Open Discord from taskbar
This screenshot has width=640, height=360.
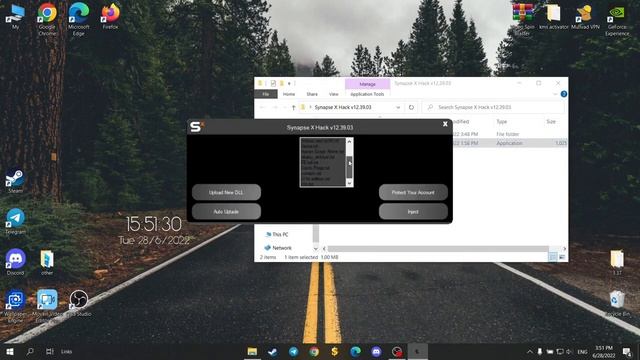click(x=376, y=351)
